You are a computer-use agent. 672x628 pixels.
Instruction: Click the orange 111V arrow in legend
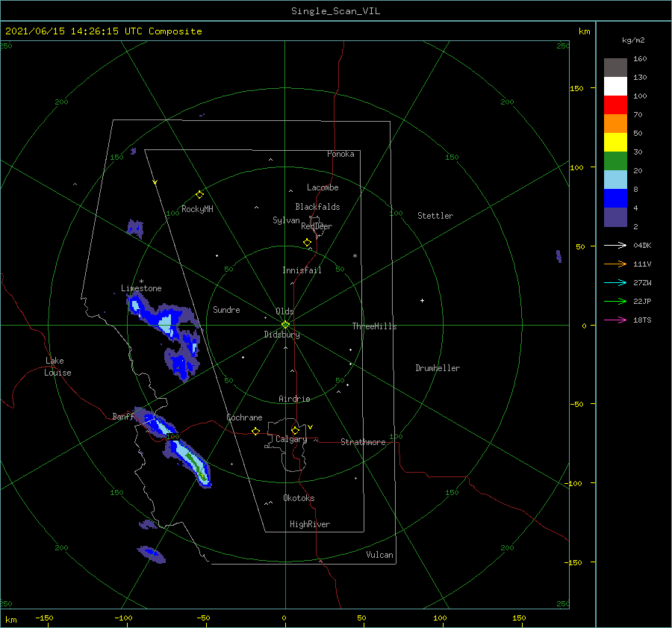(615, 264)
